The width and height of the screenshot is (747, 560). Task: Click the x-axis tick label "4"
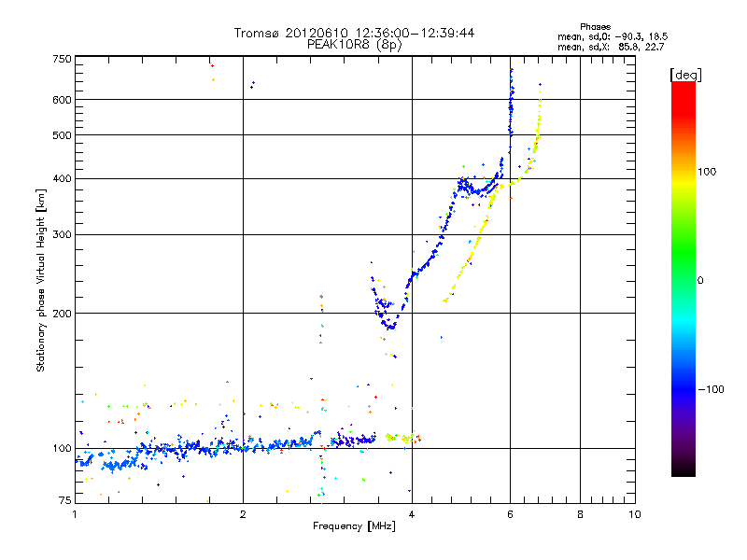point(412,514)
